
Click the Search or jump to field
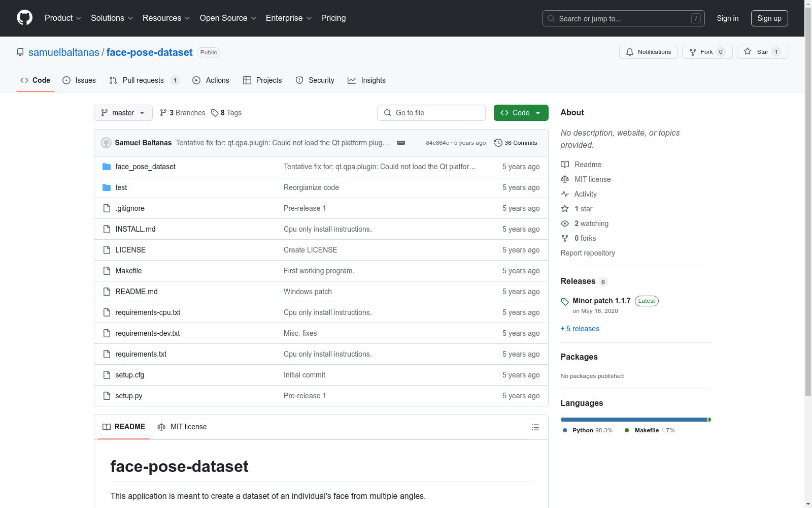624,18
